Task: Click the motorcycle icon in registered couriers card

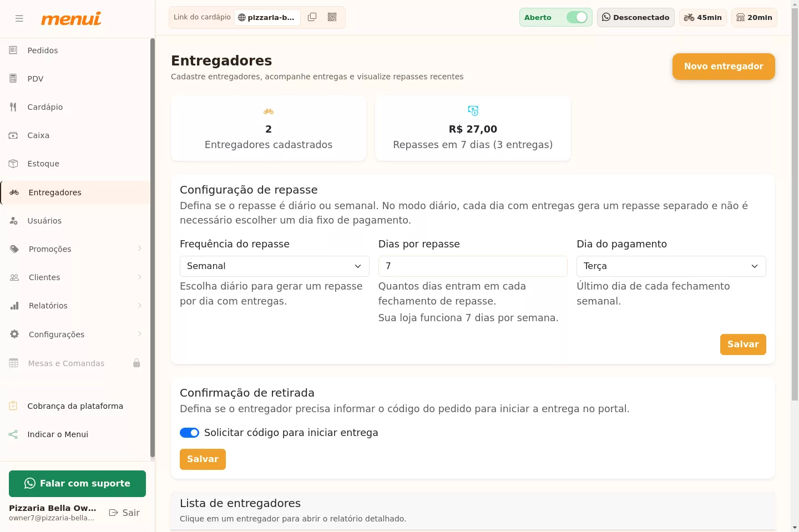Action: [x=269, y=112]
